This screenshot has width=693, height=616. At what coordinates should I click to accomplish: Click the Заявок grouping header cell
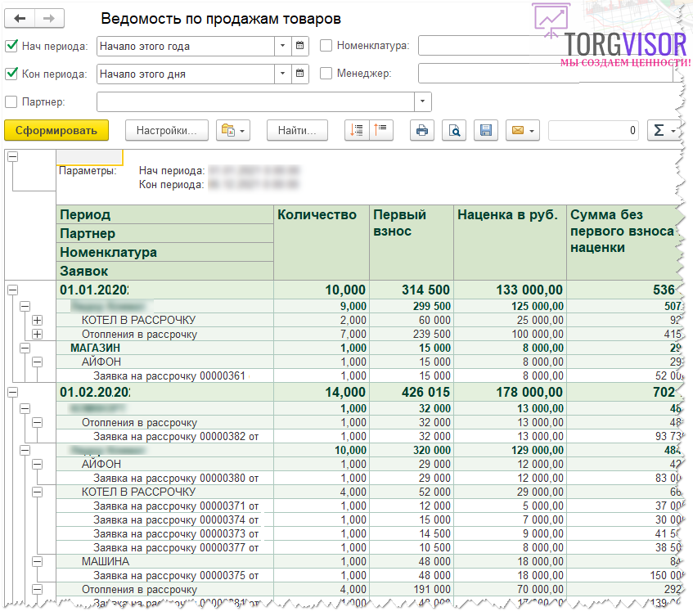pyautogui.click(x=164, y=271)
